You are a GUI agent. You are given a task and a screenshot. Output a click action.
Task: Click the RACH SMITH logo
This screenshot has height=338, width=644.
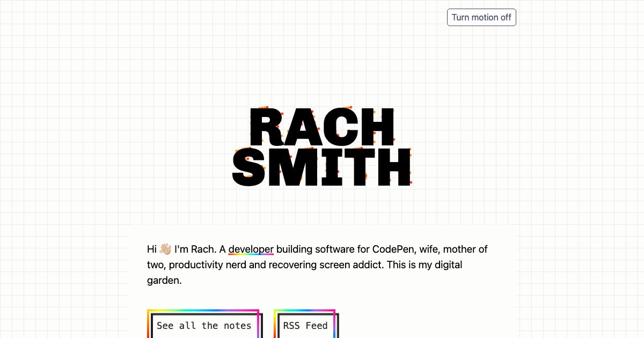tap(321, 146)
